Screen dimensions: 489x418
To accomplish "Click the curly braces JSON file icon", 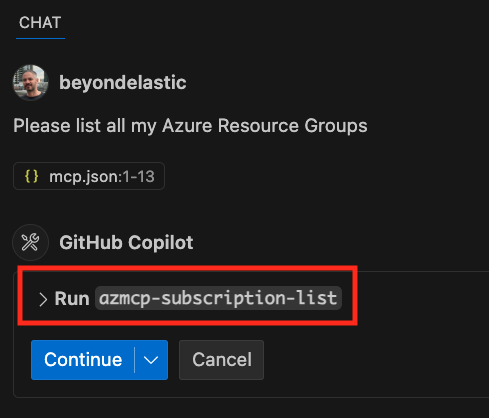I will [x=32, y=176].
